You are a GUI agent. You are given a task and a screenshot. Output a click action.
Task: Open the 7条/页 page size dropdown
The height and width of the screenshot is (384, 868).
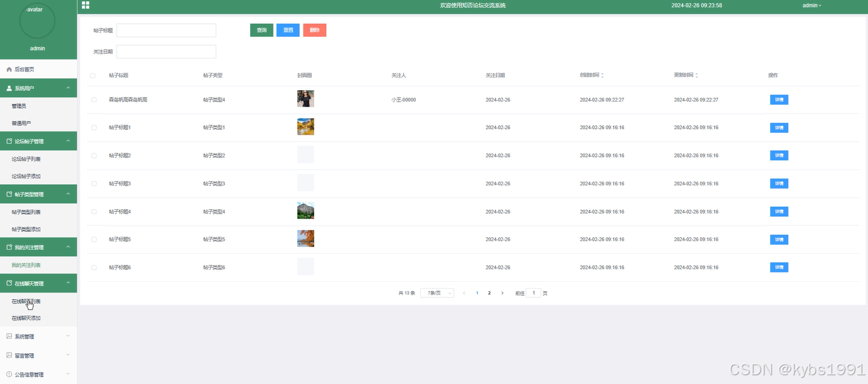[437, 293]
